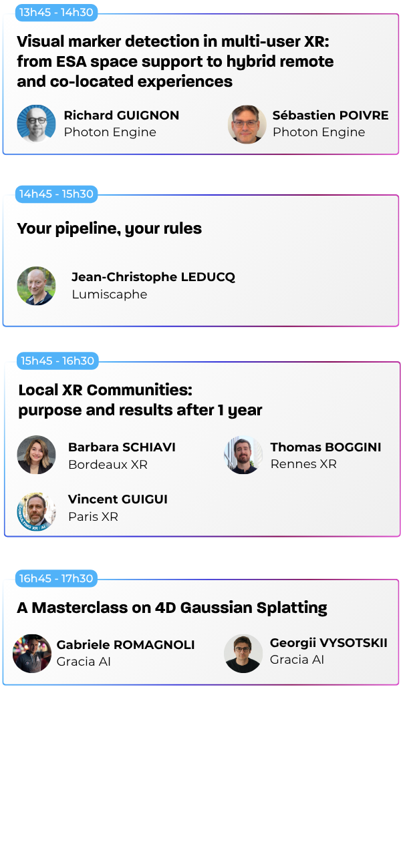The width and height of the screenshot is (401, 868).
Task: Select the 14h45 - 15h30 time badge
Action: pyautogui.click(x=56, y=194)
